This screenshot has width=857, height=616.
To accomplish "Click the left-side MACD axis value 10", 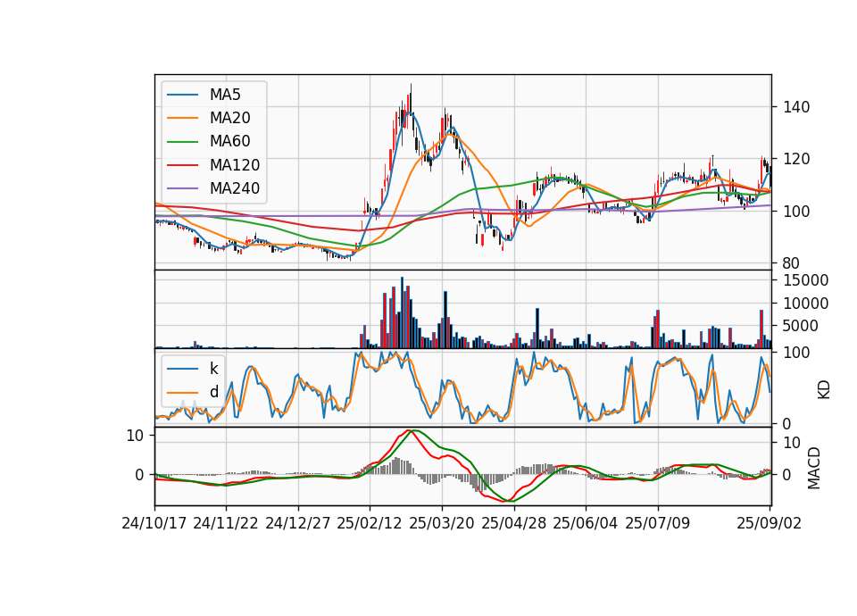I will tap(135, 436).
